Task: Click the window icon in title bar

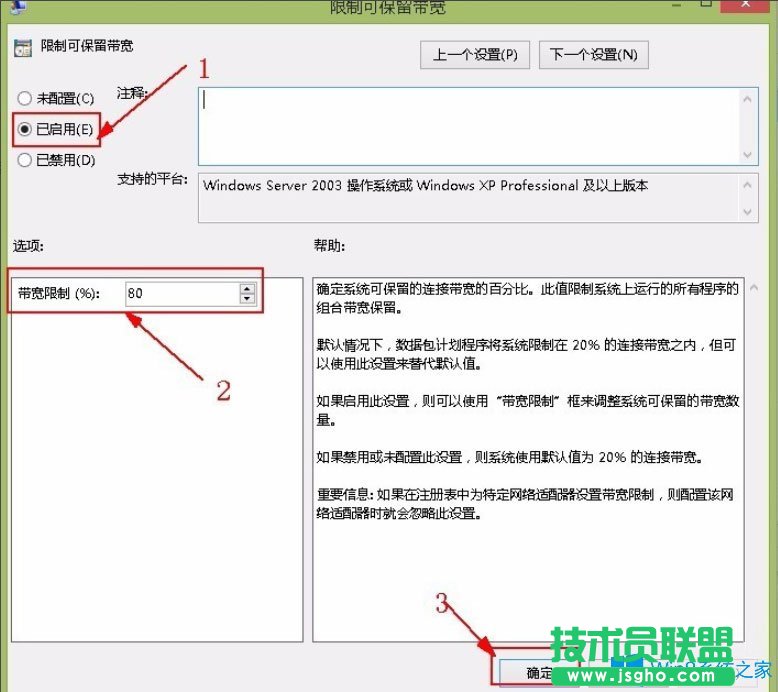Action: [17, 6]
